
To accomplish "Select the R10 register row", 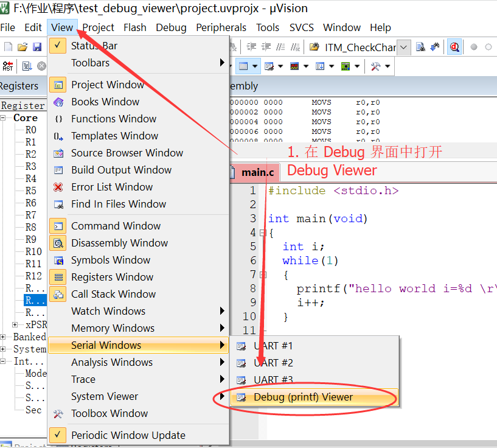I will 33,252.
